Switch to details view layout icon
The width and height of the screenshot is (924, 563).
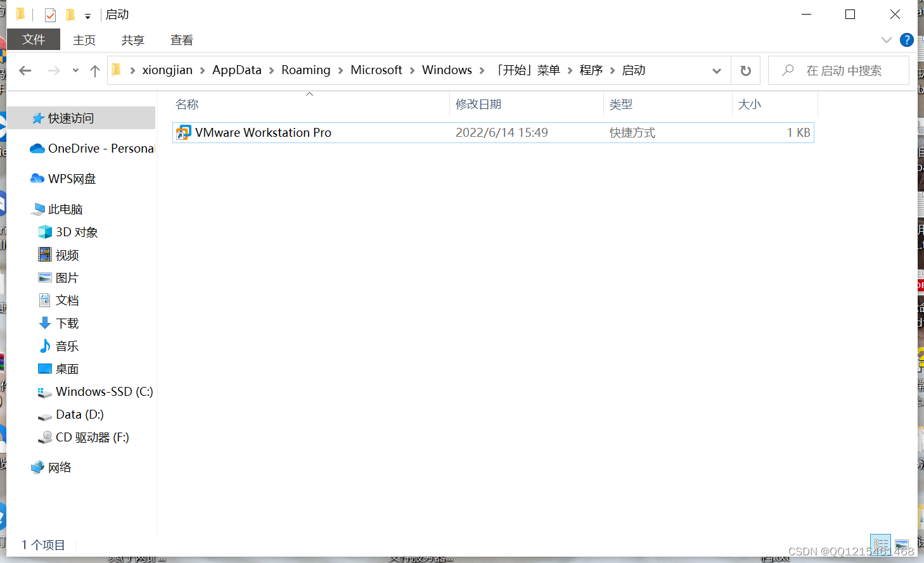pyautogui.click(x=880, y=544)
